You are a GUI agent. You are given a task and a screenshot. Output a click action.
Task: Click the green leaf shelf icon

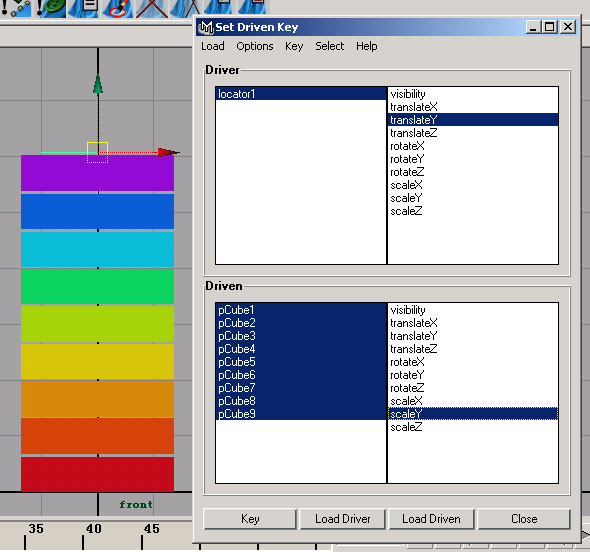pos(51,8)
